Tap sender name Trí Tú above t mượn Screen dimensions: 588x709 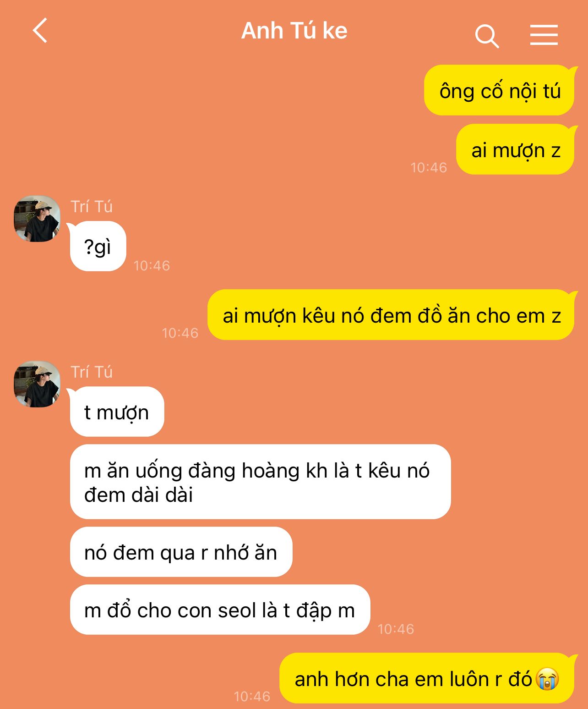coord(92,372)
